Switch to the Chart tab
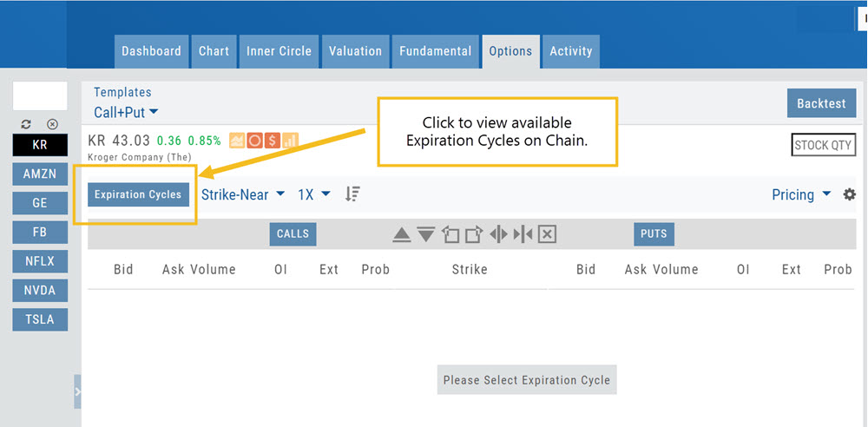The height and width of the screenshot is (427, 868). click(214, 51)
